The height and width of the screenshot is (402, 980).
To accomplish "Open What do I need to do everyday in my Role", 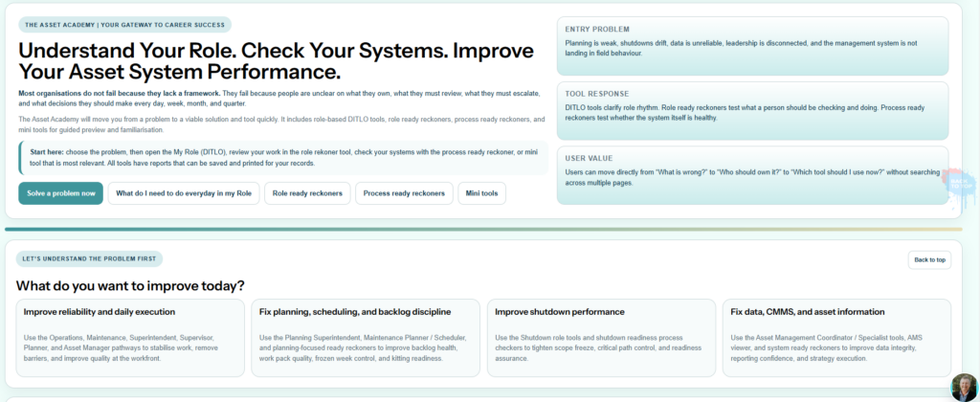I will point(184,193).
